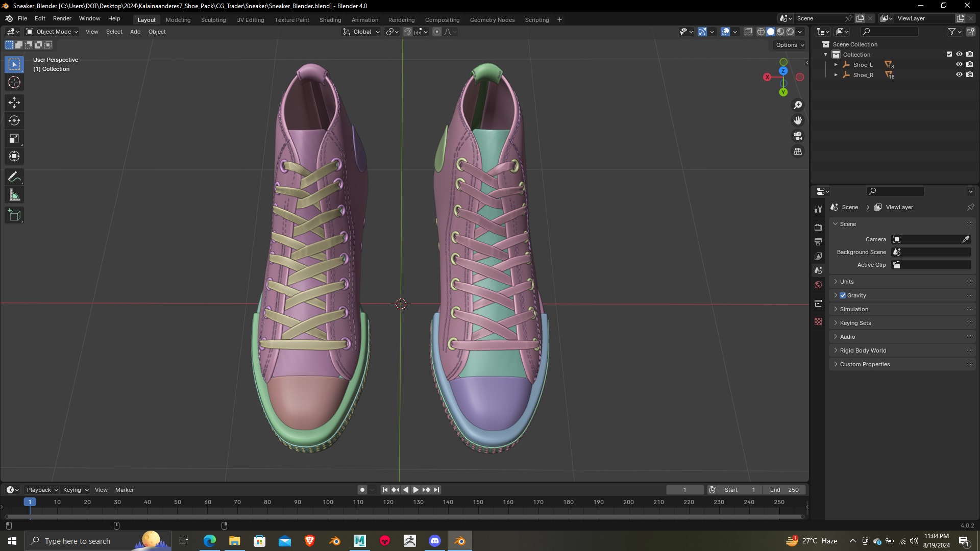Open the Render properties tab

[818, 227]
